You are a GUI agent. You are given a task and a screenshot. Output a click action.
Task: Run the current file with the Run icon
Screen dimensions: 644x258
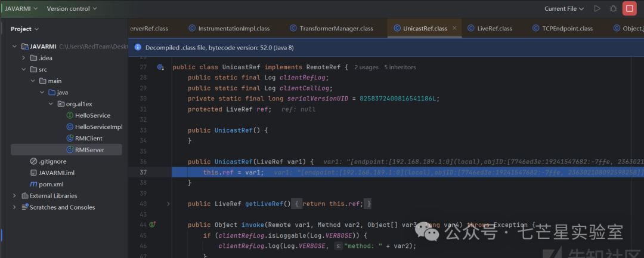[x=597, y=8]
